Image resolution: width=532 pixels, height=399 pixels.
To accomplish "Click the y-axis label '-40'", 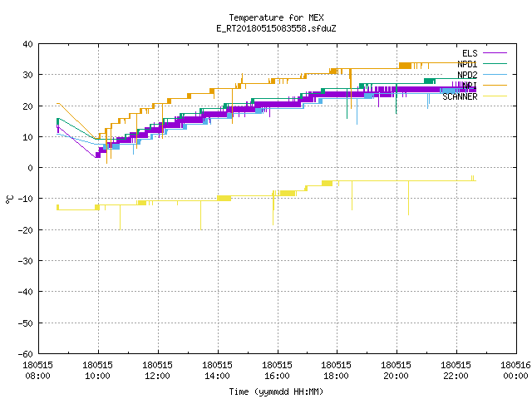I will pyautogui.click(x=26, y=292).
